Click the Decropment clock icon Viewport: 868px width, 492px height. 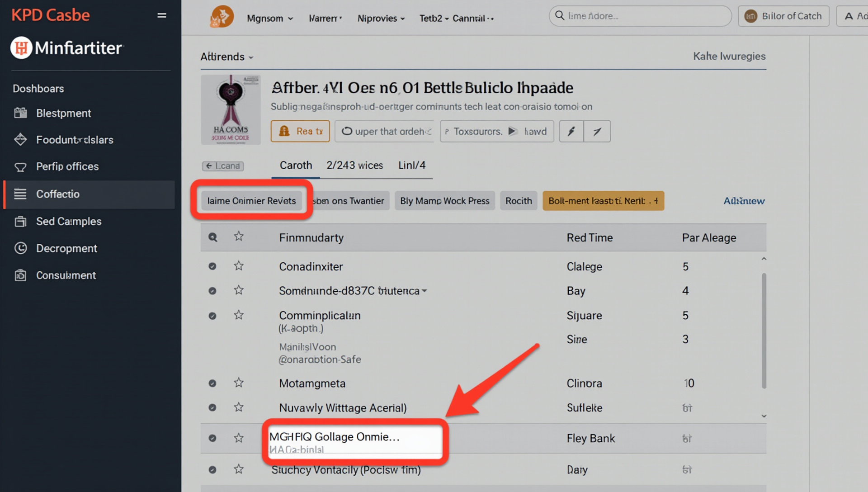pos(20,248)
